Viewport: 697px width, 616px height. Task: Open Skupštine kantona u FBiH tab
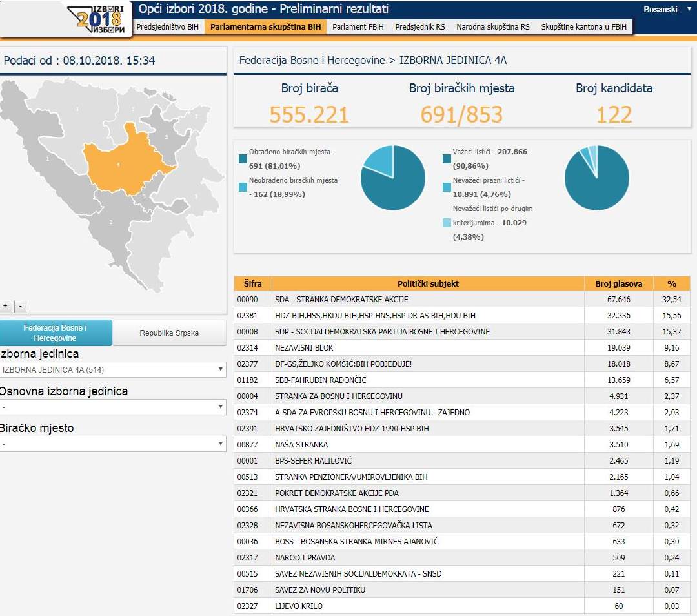(x=583, y=27)
